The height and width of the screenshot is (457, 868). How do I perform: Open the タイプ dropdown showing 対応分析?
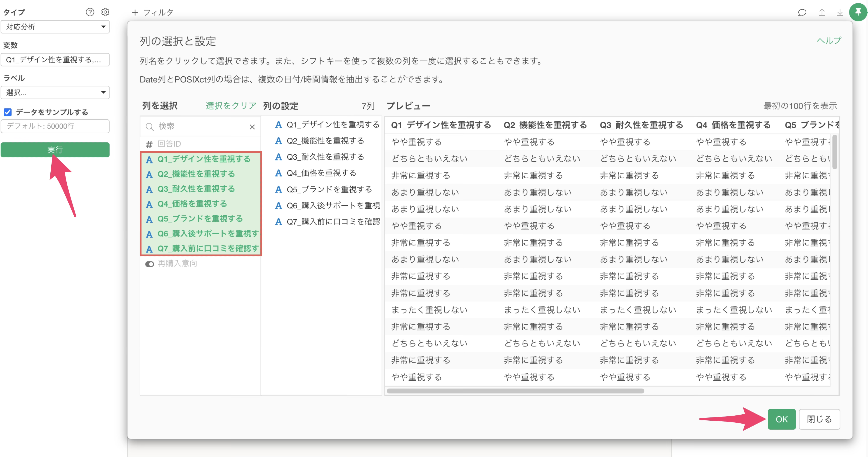point(55,27)
